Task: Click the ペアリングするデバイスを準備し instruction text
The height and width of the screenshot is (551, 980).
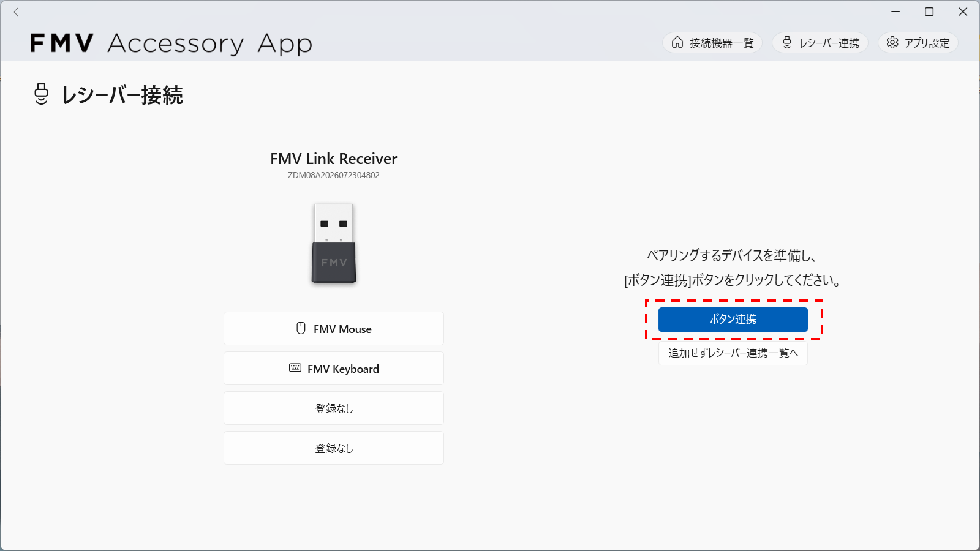Action: [x=733, y=256]
